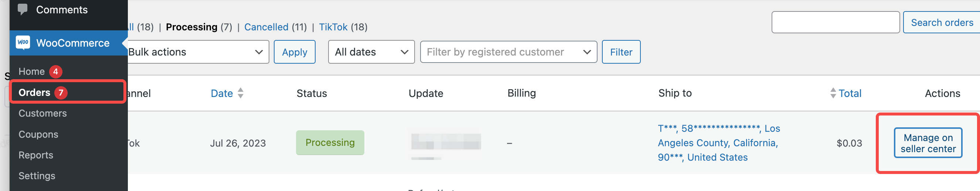Click the WooCommerce logo icon in sidebar
The image size is (980, 191).
coord(23,42)
